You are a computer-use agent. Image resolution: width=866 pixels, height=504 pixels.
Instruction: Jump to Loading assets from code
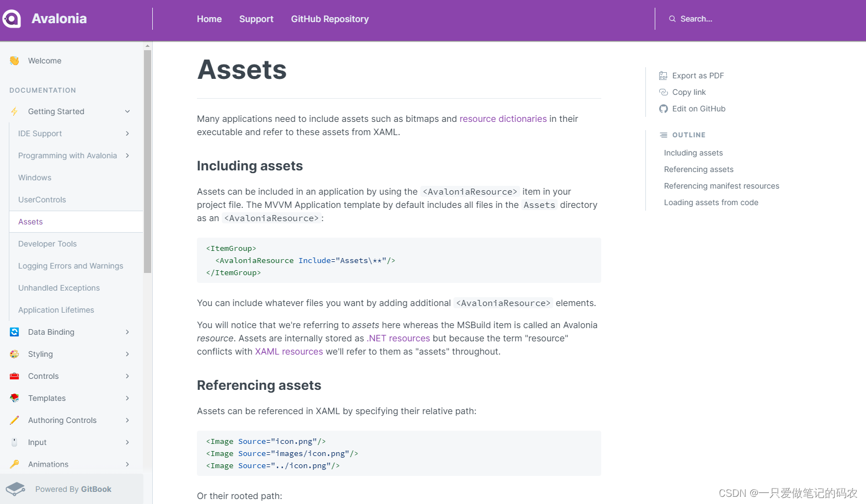pos(711,202)
